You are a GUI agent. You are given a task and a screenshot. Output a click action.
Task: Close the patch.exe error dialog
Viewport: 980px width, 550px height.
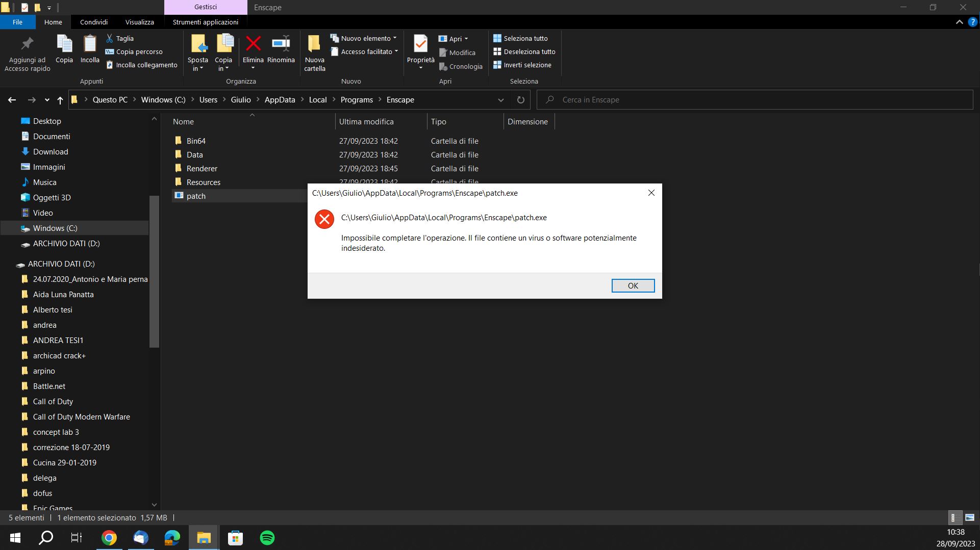(x=651, y=193)
